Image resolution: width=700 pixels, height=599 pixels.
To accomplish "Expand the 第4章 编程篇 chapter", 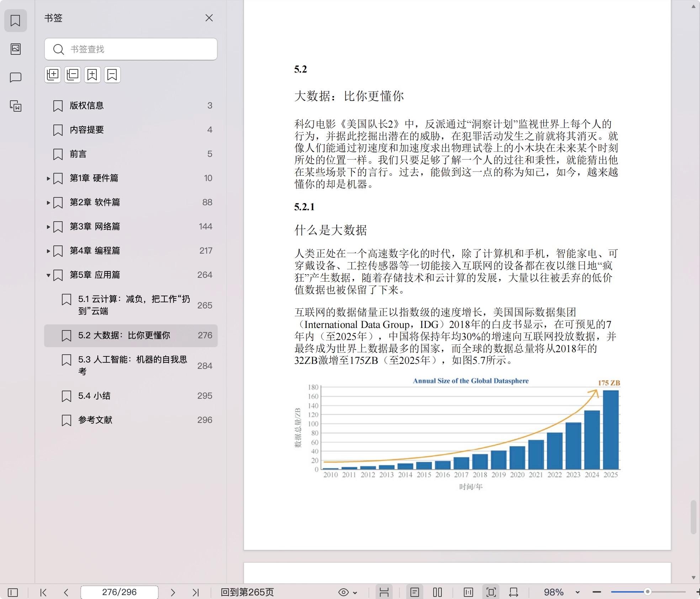I will pyautogui.click(x=48, y=251).
